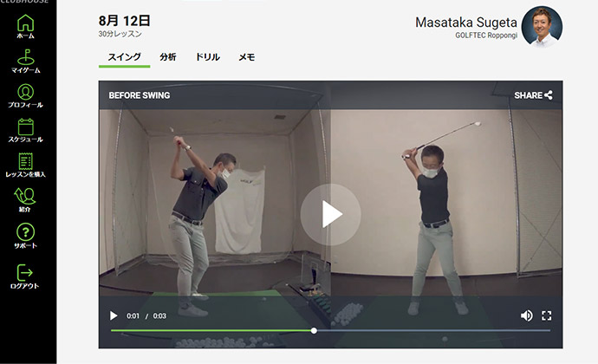Switch to the 分析 tab
Image resolution: width=598 pixels, height=364 pixels.
pyautogui.click(x=168, y=57)
